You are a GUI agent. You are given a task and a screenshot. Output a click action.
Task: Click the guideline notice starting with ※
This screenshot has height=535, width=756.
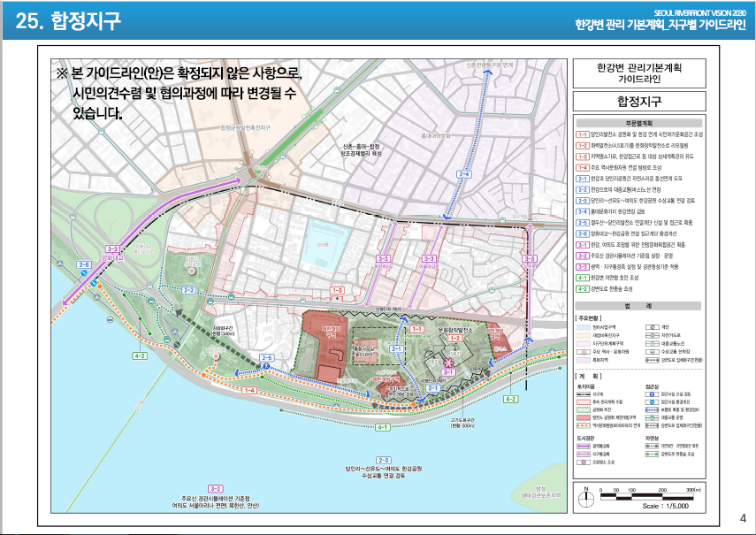click(x=179, y=93)
